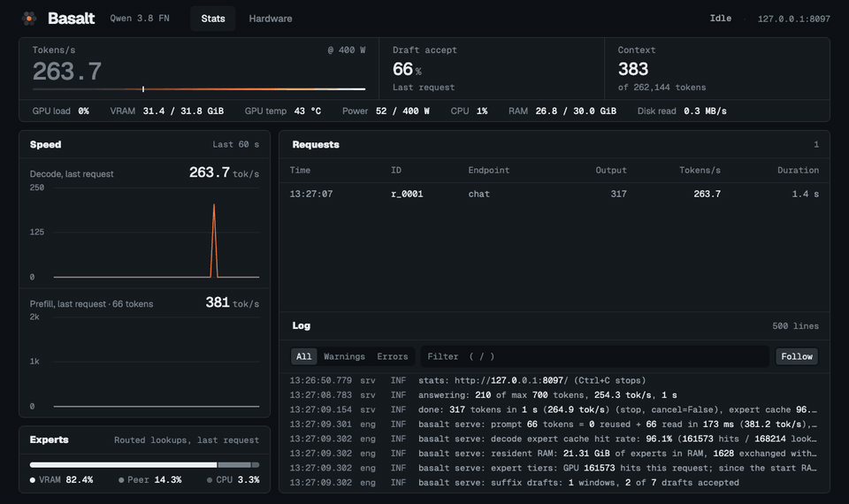Click the Basalt logo icon

click(x=29, y=19)
